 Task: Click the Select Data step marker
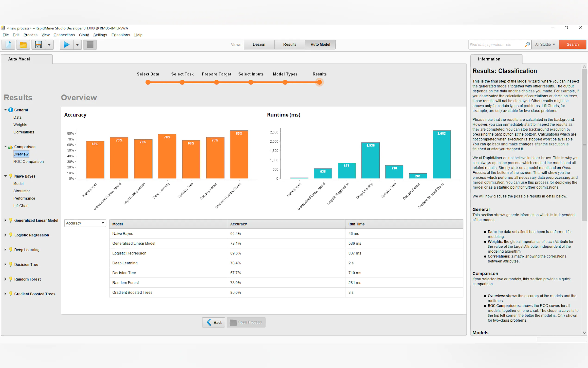click(148, 82)
